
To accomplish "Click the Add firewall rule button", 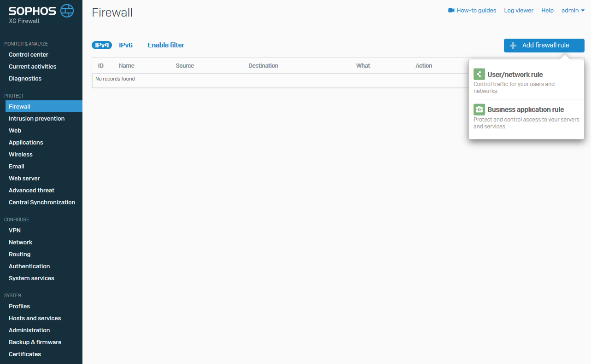I will [544, 46].
